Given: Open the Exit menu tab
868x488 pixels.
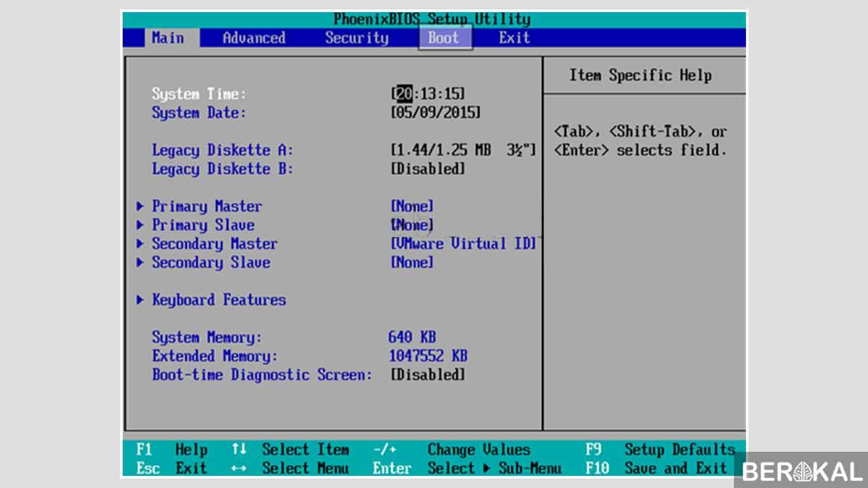Looking at the screenshot, I should [514, 38].
